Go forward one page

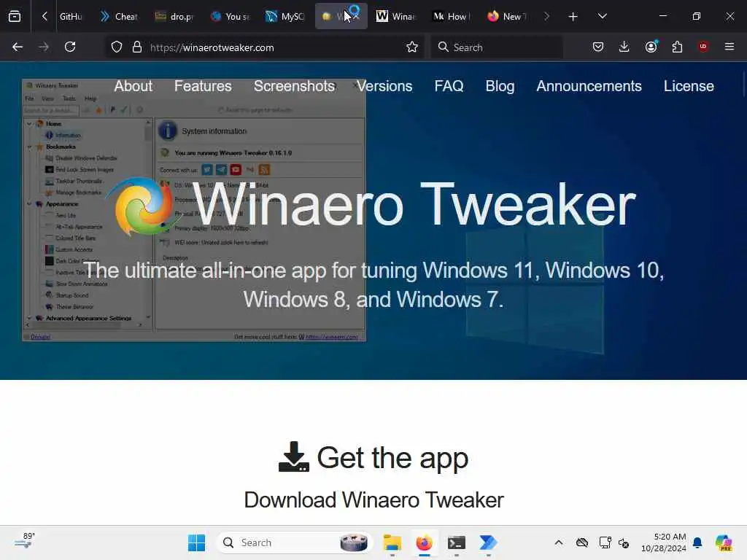(x=44, y=47)
